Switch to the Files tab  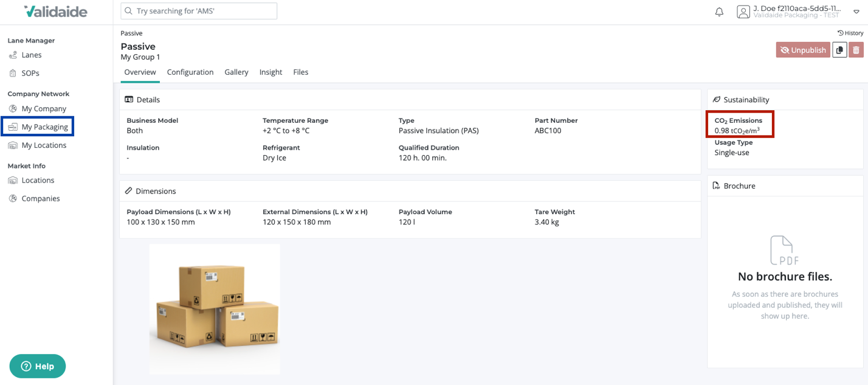pos(300,72)
